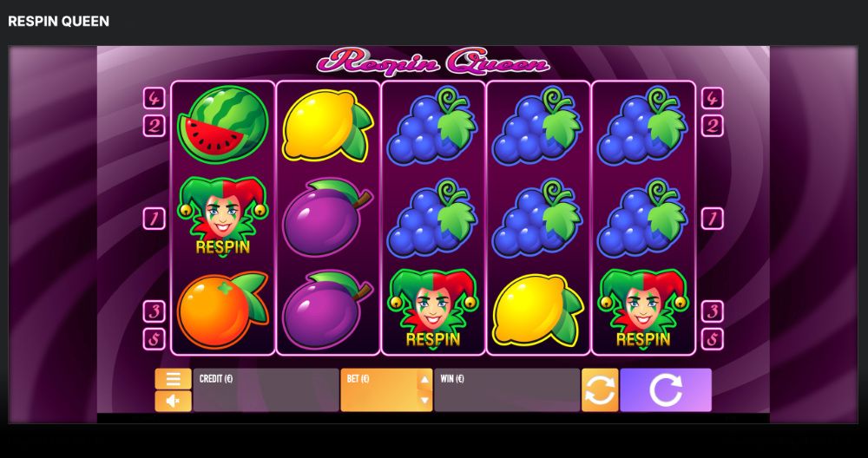Click the Respin joker on the first reel
Image resolution: width=868 pixels, height=458 pixels.
tap(222, 216)
